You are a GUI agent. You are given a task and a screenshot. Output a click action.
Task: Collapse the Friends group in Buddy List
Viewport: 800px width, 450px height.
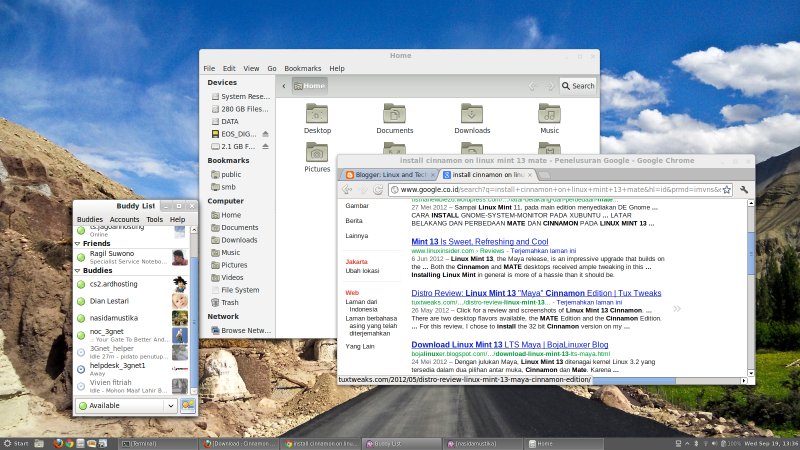tap(78, 244)
